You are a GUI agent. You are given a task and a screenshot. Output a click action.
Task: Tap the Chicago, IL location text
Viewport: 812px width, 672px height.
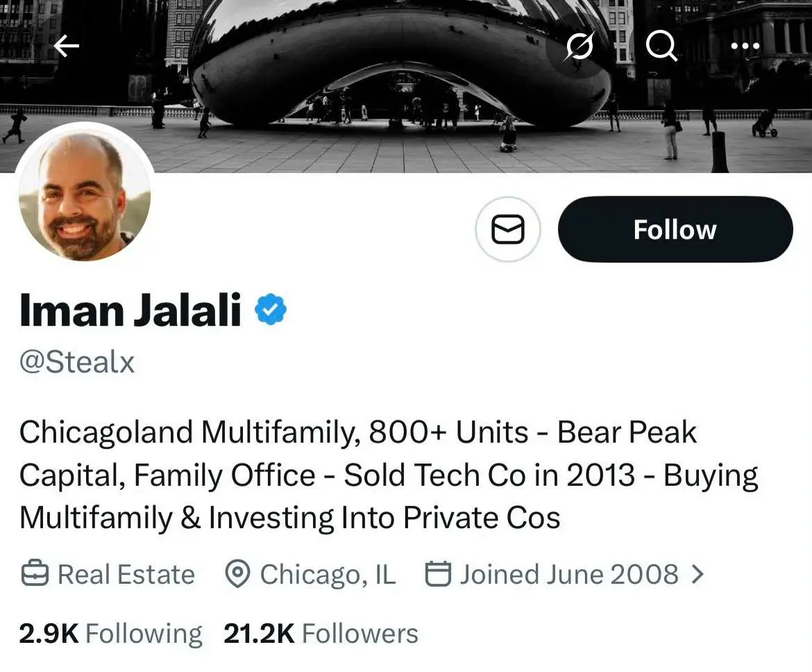point(328,575)
